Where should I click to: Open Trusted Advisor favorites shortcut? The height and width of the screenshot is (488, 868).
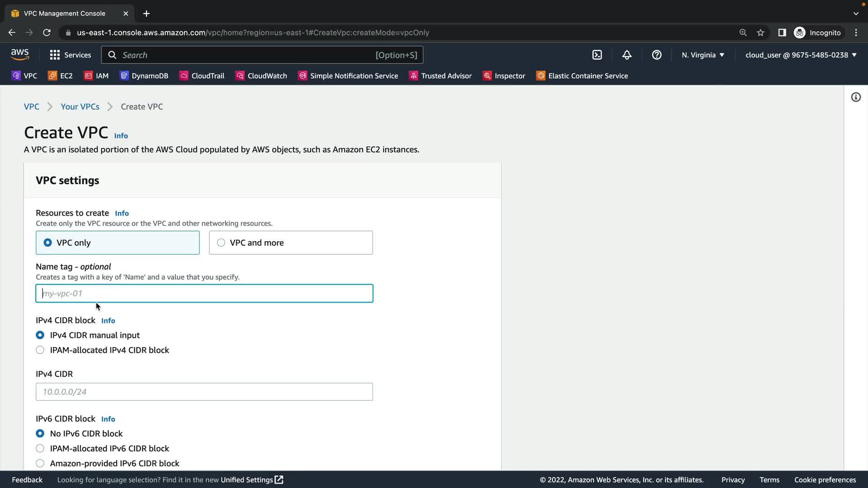440,76
